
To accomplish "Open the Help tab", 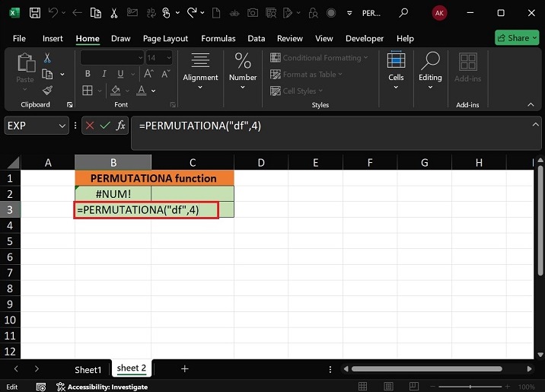I will coord(405,38).
